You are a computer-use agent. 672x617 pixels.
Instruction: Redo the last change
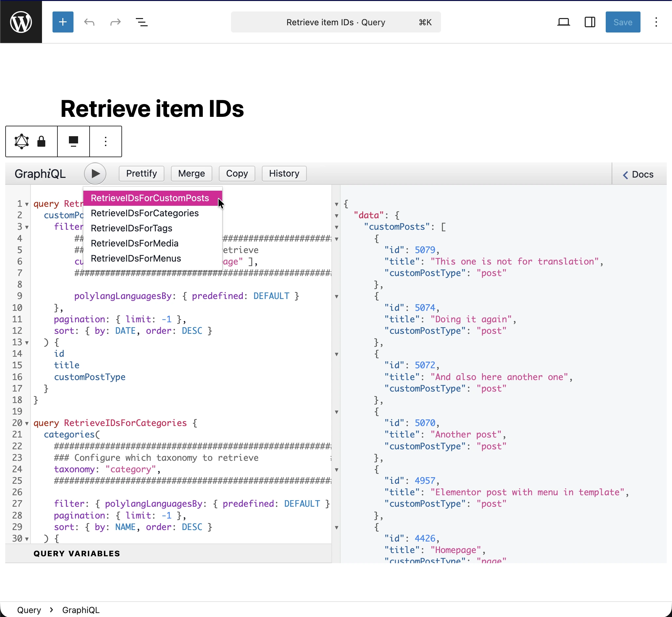tap(115, 22)
